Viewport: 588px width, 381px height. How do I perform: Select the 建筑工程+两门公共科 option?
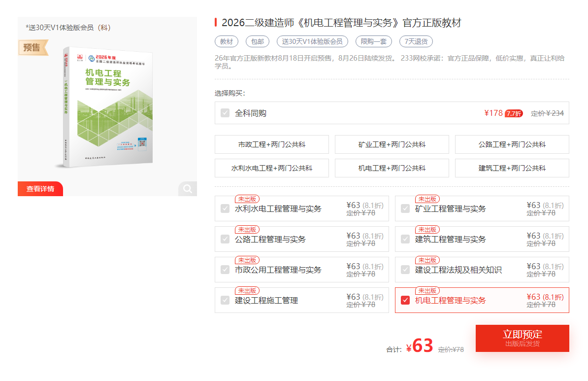(512, 168)
